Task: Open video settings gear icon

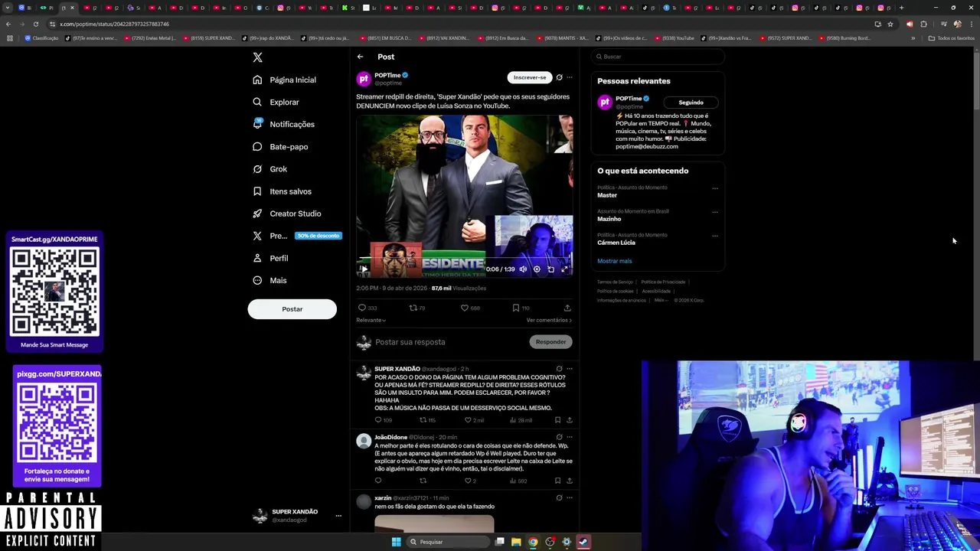Action: point(537,269)
